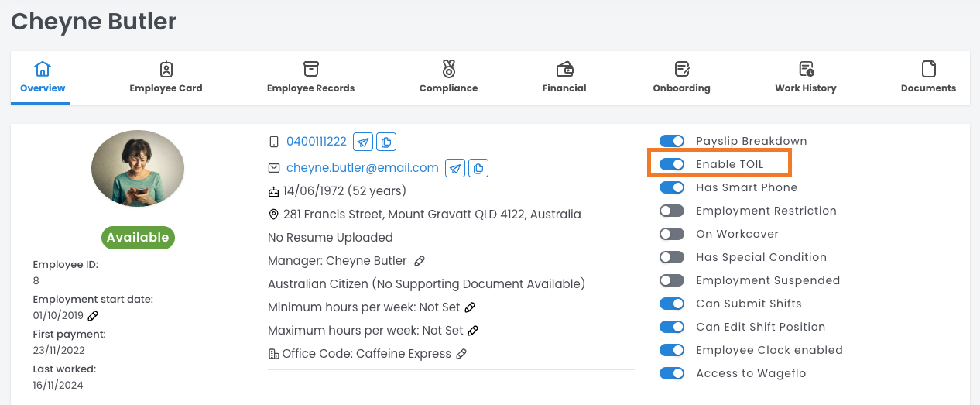This screenshot has height=405, width=980.
Task: Open the Employee Card tab
Action: coord(166,77)
